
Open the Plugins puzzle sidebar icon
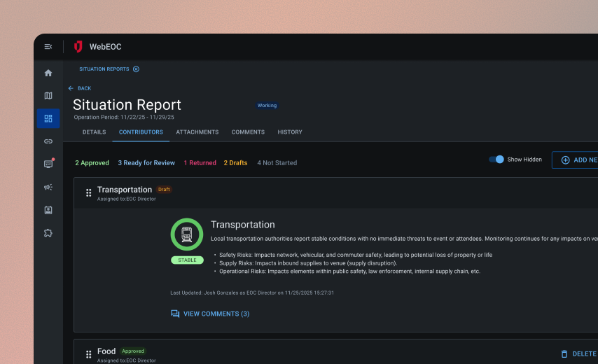[48, 233]
